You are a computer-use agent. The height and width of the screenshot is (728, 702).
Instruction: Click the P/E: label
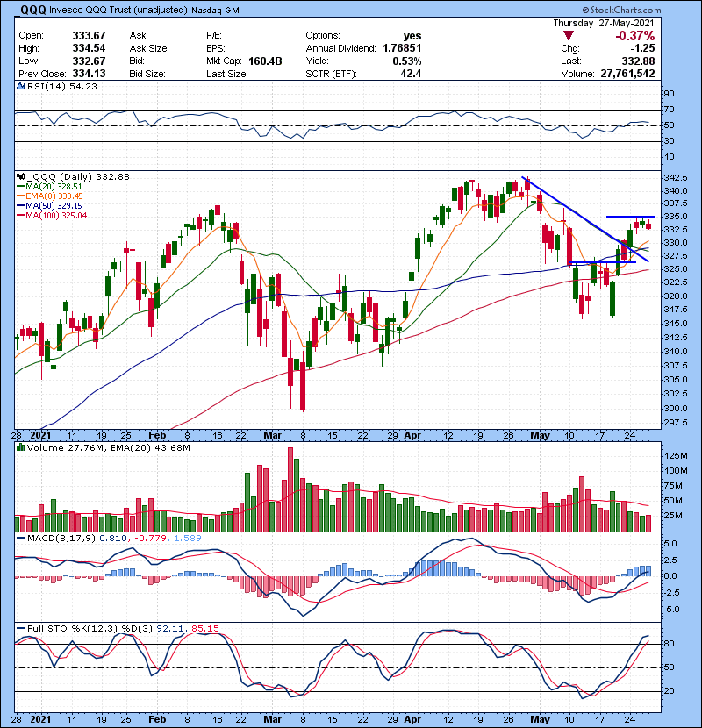pos(214,36)
